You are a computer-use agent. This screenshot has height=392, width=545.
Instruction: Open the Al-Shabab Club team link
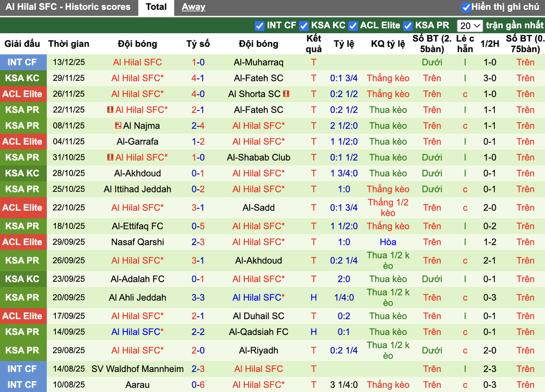coord(258,157)
